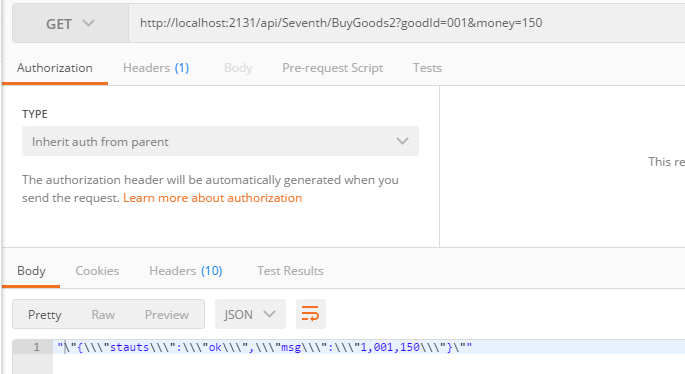Open the GET method dropdown
The image size is (685, 374).
coord(70,24)
